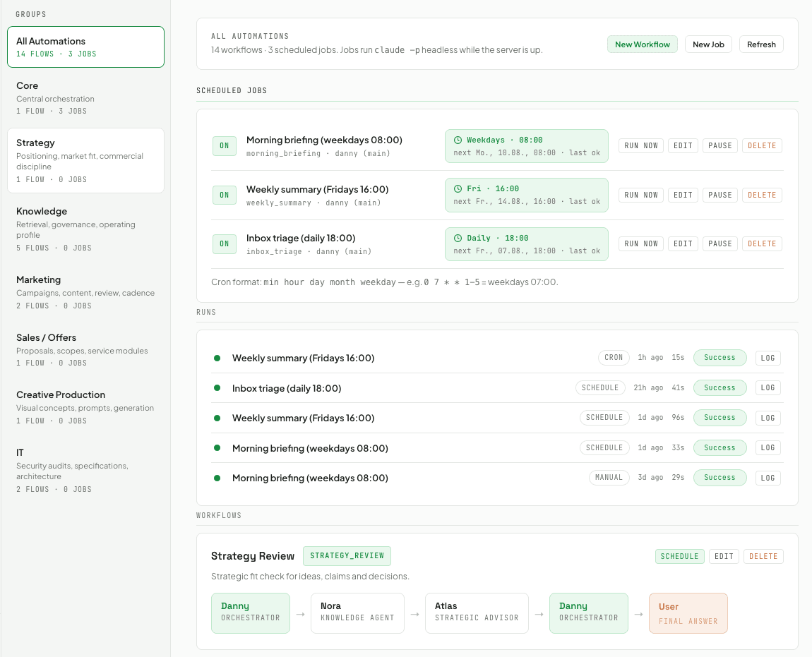Toggle the ON switch for Morning briefing job
The image size is (812, 657).
[x=225, y=146]
